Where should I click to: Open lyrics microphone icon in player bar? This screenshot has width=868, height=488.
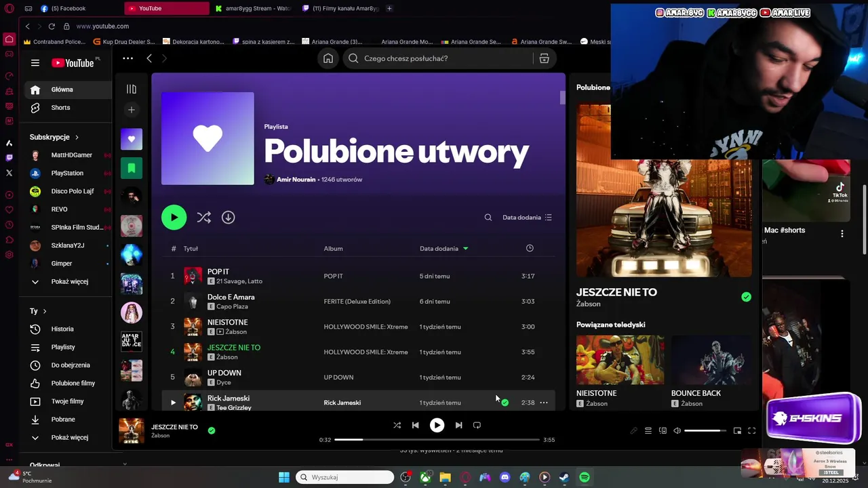tap(633, 430)
